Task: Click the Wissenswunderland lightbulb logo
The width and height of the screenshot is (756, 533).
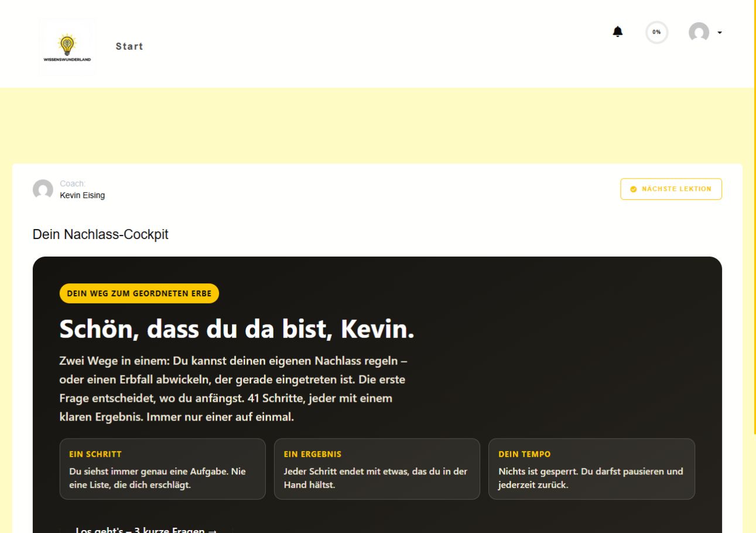Action: tap(67, 47)
